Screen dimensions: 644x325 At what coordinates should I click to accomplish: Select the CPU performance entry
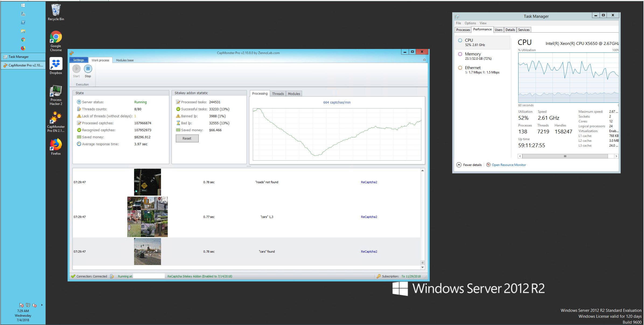point(482,43)
